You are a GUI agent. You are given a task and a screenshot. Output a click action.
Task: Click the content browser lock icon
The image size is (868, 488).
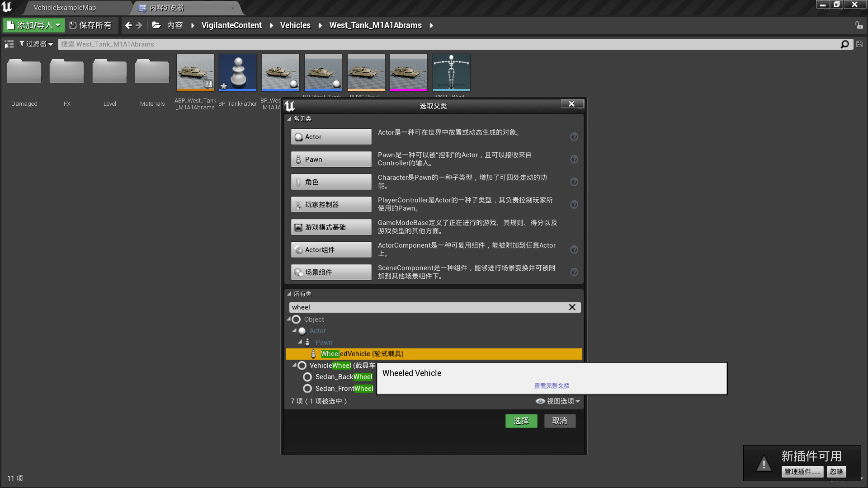pyautogui.click(x=859, y=25)
